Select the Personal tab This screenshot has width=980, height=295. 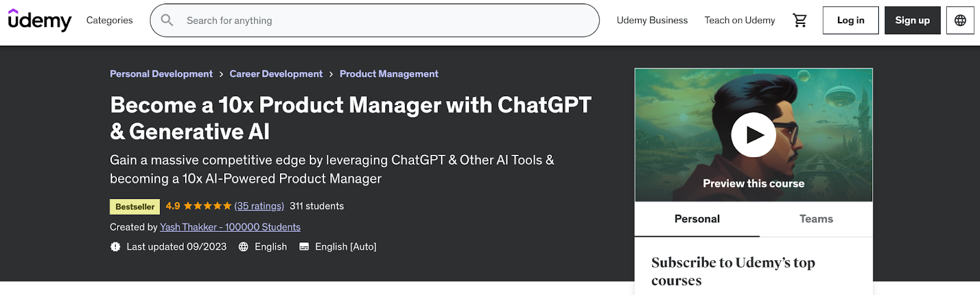click(x=697, y=219)
